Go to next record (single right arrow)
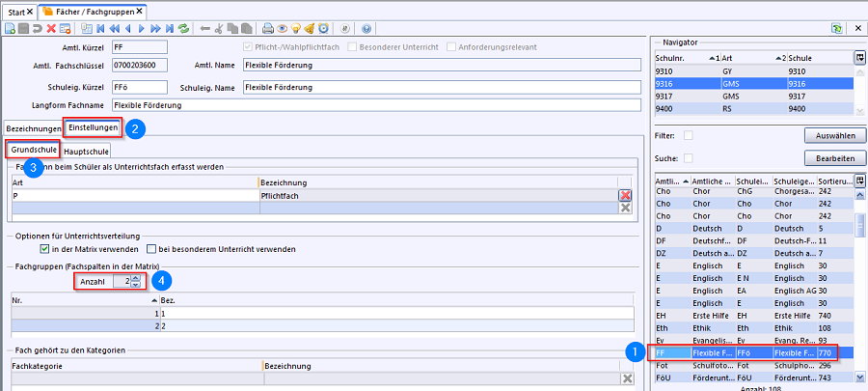 pyautogui.click(x=142, y=28)
